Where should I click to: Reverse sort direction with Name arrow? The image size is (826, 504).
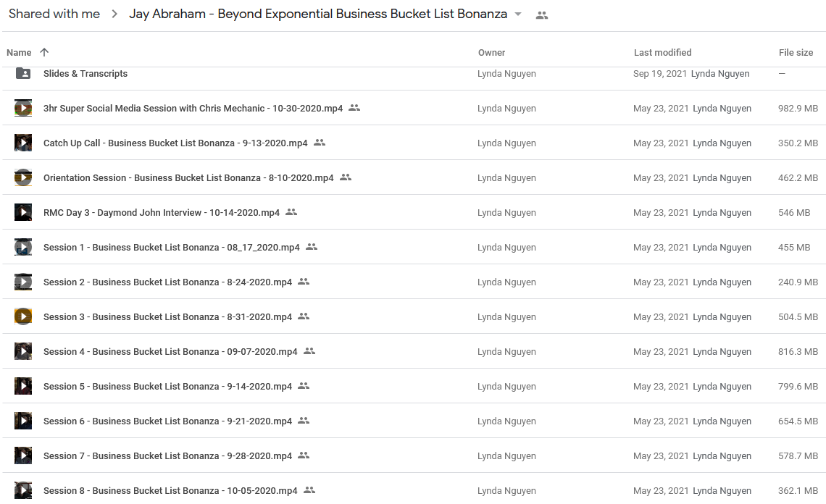pyautogui.click(x=44, y=52)
